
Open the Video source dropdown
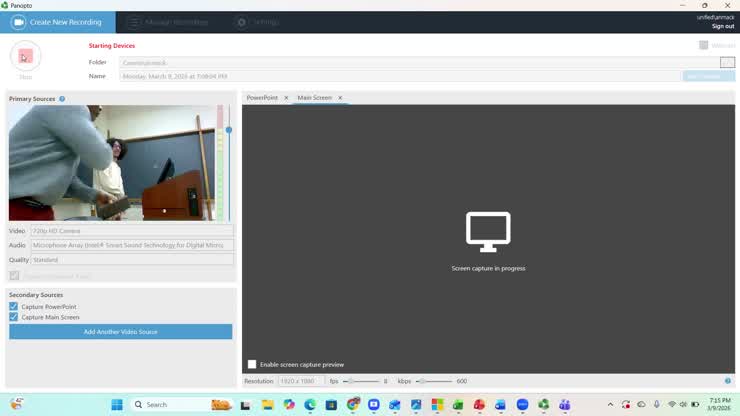click(x=132, y=231)
